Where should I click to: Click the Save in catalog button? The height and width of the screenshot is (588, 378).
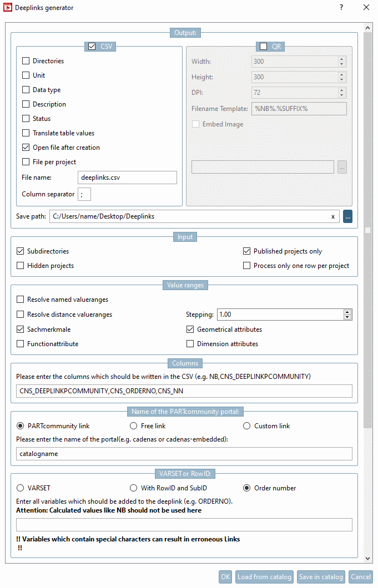tap(321, 576)
